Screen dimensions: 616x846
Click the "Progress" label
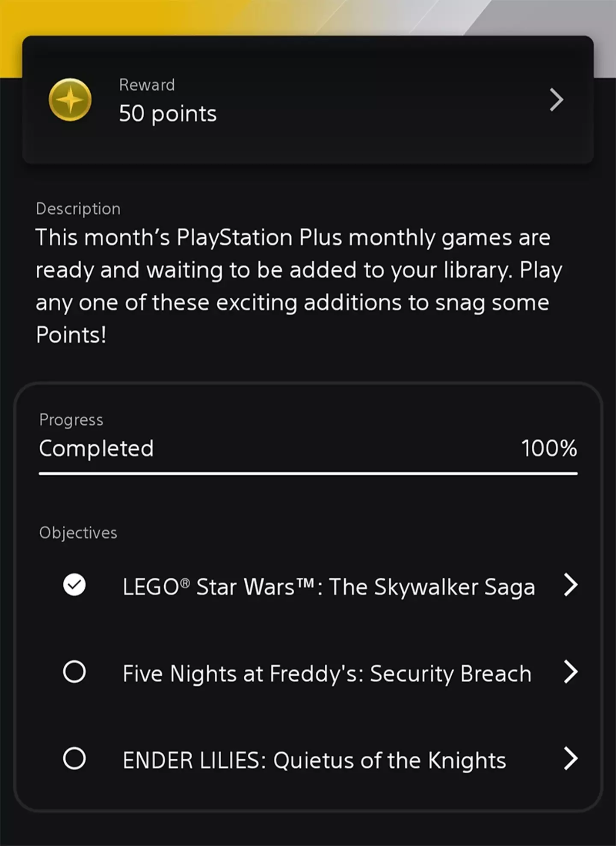71,420
